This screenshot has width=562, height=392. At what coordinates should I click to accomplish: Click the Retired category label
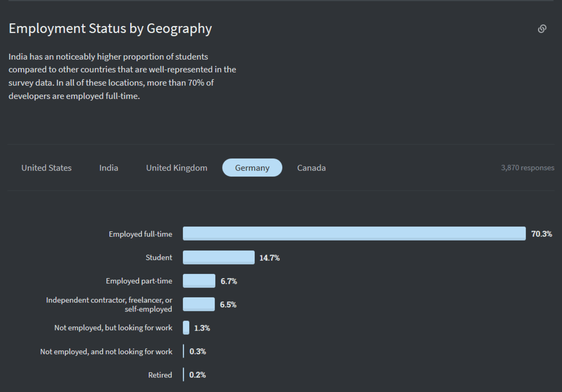pos(160,375)
